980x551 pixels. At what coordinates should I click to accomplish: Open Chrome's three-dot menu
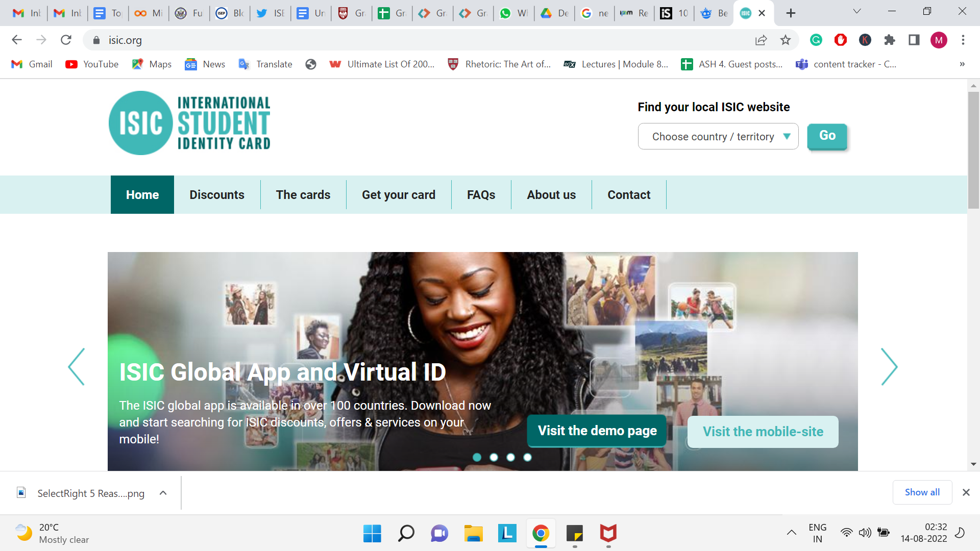pyautogui.click(x=963, y=40)
